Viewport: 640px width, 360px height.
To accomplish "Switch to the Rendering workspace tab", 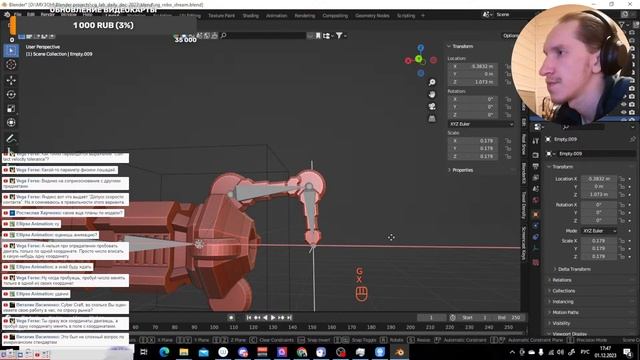I will point(304,16).
